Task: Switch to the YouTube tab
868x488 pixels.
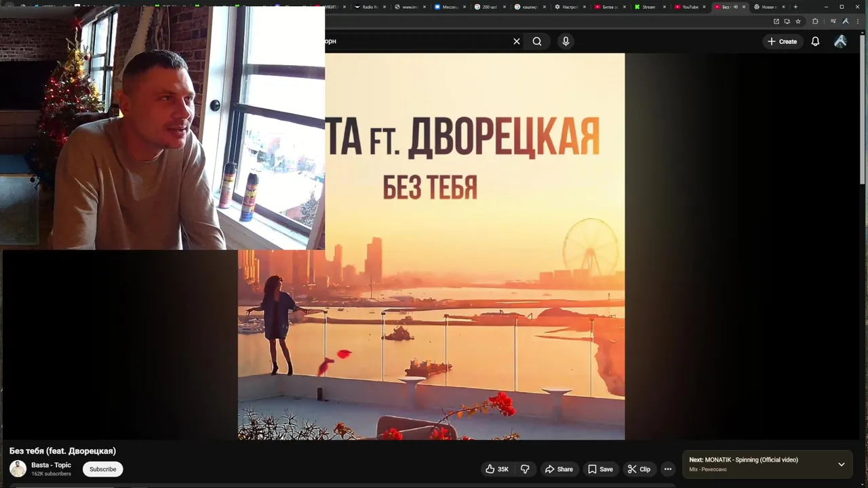Action: point(690,7)
